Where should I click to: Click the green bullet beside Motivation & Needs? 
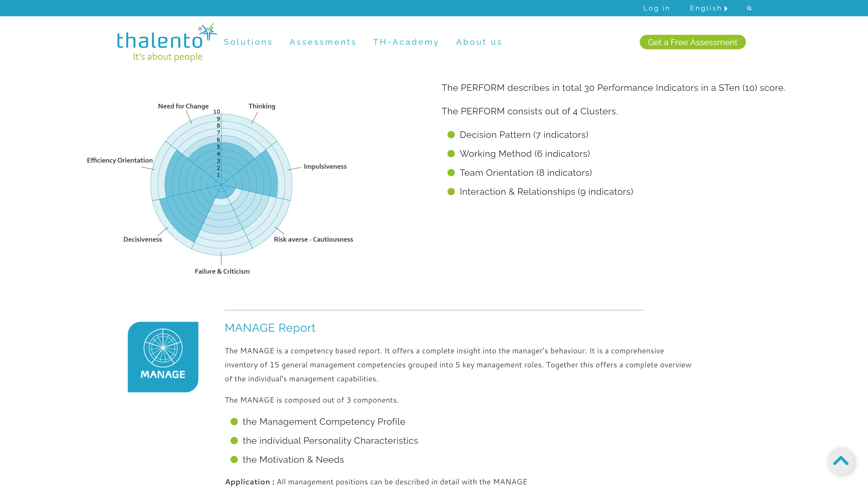pyautogui.click(x=234, y=460)
